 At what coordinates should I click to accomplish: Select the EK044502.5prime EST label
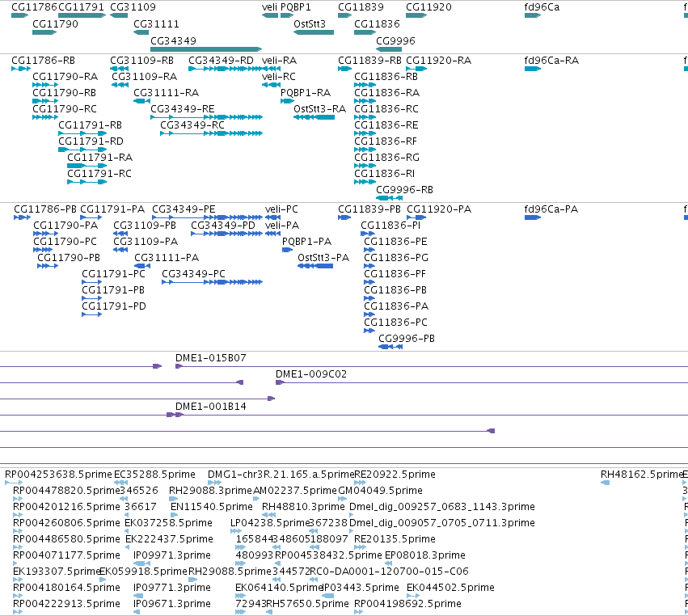(x=450, y=588)
